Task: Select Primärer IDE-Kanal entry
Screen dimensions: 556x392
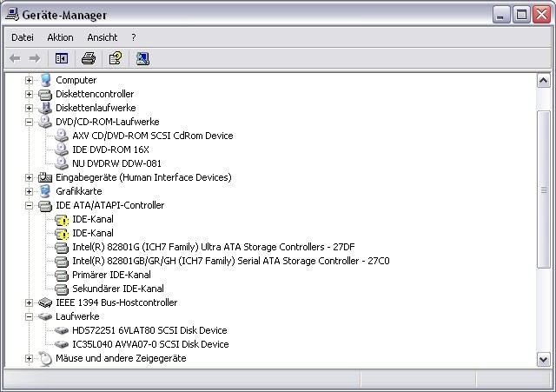Action: click(x=111, y=275)
